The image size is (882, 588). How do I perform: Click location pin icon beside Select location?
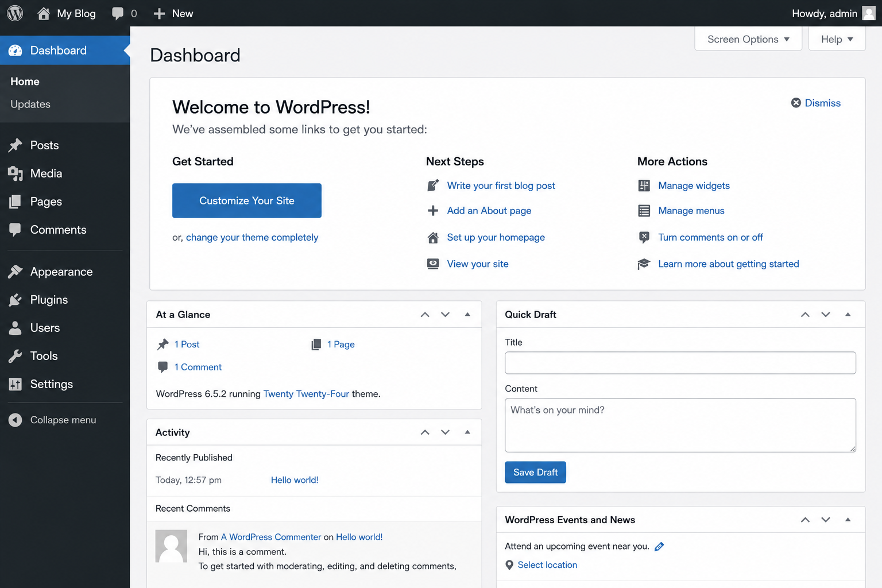509,565
